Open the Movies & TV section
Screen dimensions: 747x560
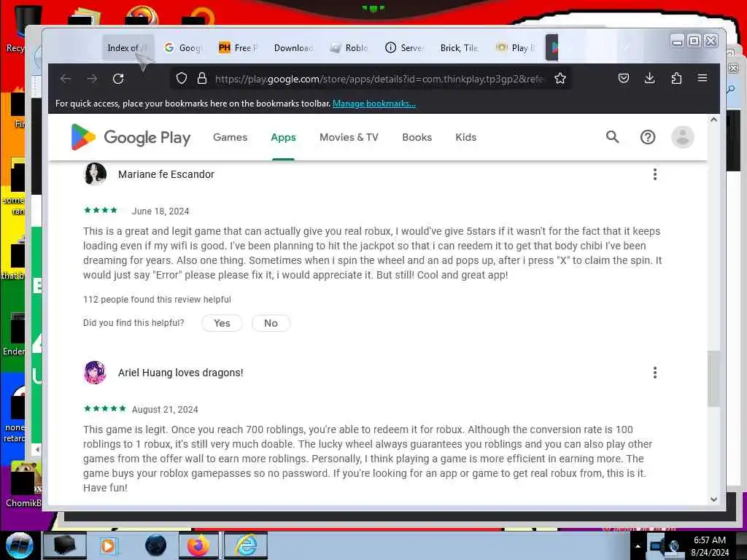tap(349, 137)
